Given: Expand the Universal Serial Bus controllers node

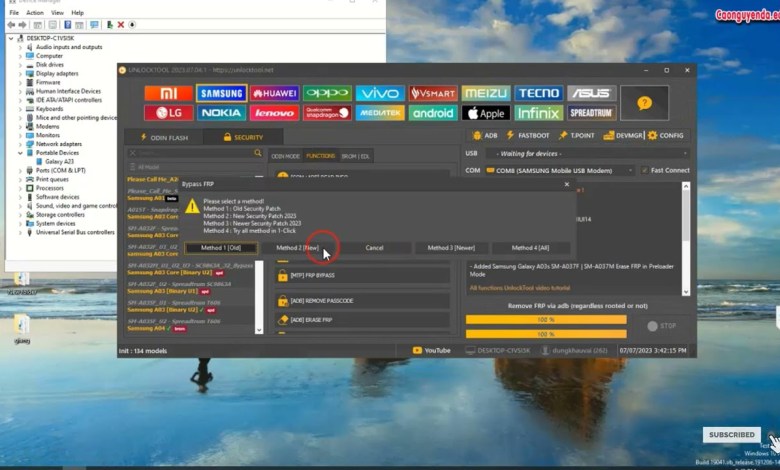Looking at the screenshot, I should pyautogui.click(x=20, y=232).
